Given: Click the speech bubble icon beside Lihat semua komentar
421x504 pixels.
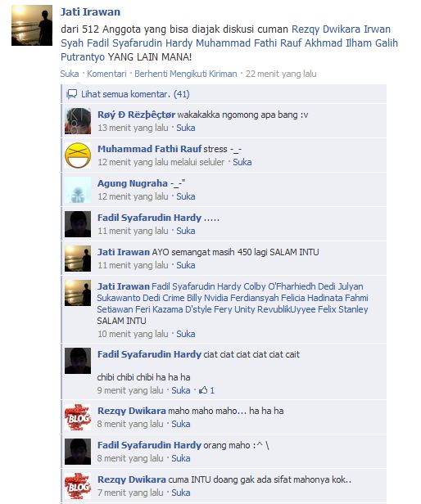Looking at the screenshot, I should (x=71, y=94).
